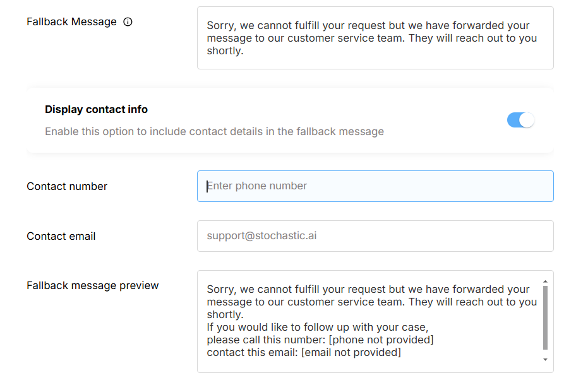Click inside the Fallback Message text area

(375, 38)
